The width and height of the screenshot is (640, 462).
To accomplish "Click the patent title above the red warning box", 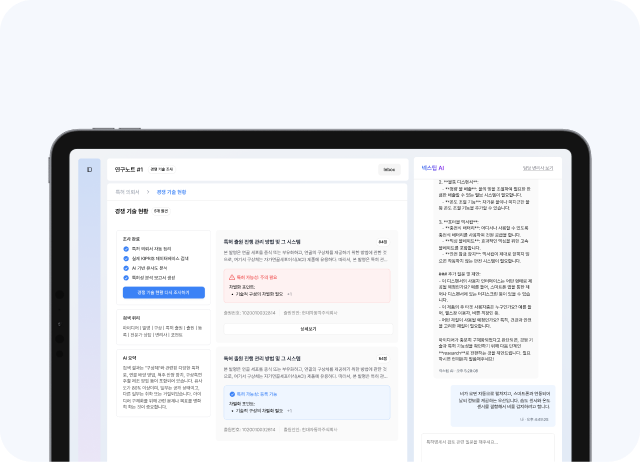I will pos(262,242).
